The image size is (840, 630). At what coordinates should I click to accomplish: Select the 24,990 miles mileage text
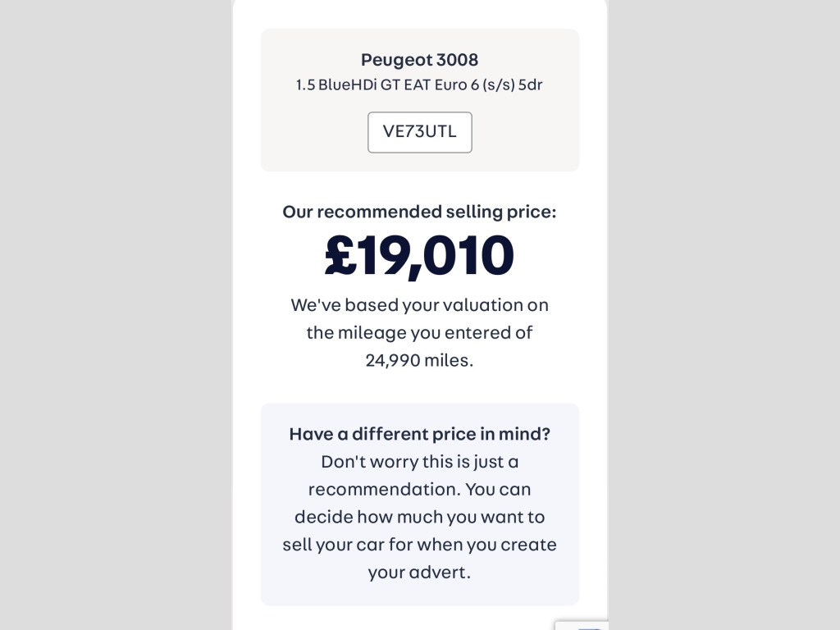pos(419,360)
